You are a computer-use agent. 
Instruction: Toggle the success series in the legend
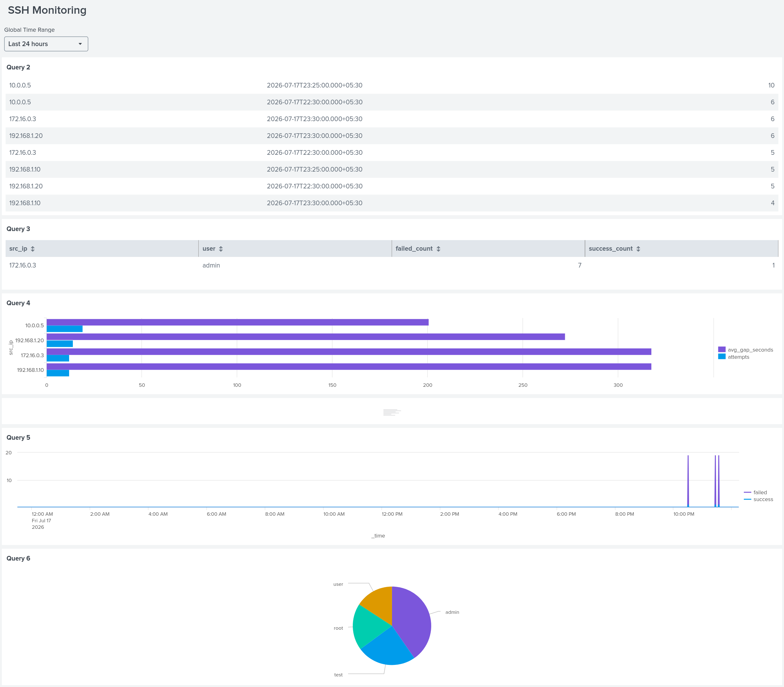[x=758, y=499]
